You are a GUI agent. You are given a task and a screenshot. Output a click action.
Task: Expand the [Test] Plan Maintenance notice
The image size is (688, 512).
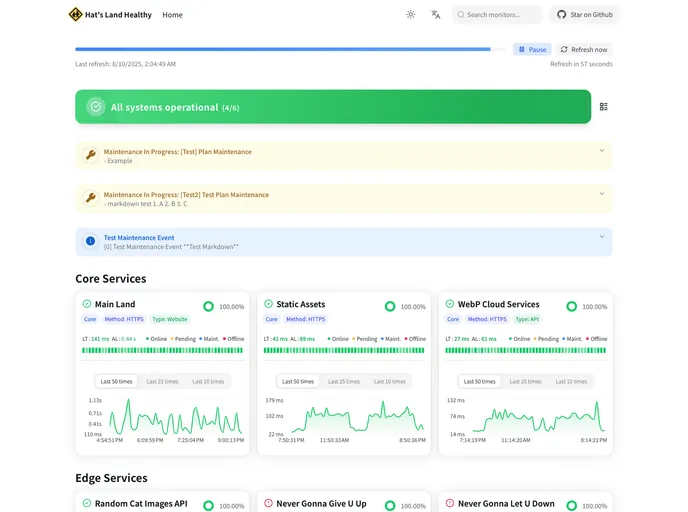coord(602,150)
